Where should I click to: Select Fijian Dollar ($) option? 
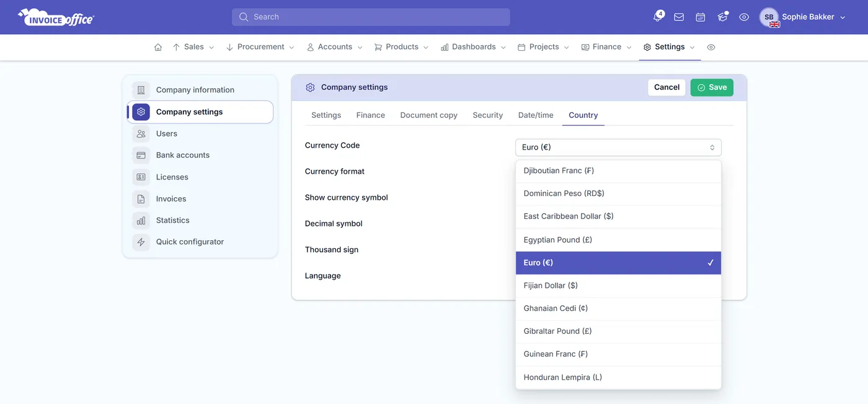point(618,285)
